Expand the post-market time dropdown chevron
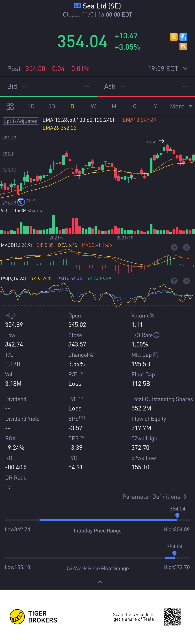195x644 pixels. tap(185, 68)
